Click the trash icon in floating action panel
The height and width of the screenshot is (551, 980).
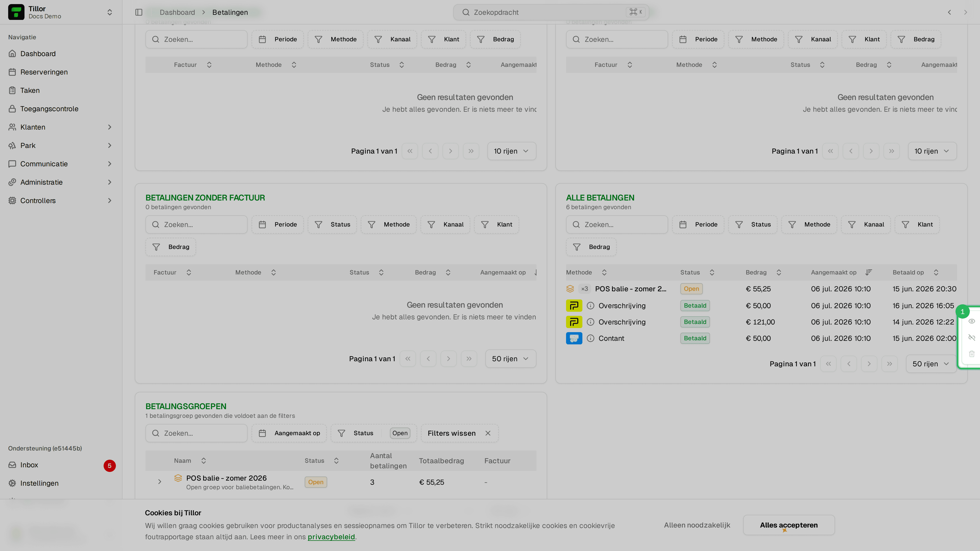point(972,354)
